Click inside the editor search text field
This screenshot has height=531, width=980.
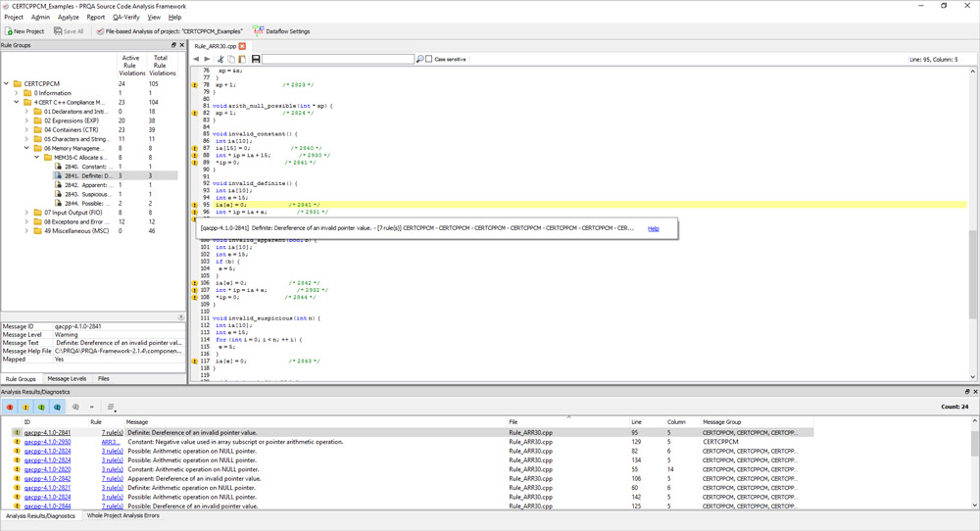[x=338, y=60]
